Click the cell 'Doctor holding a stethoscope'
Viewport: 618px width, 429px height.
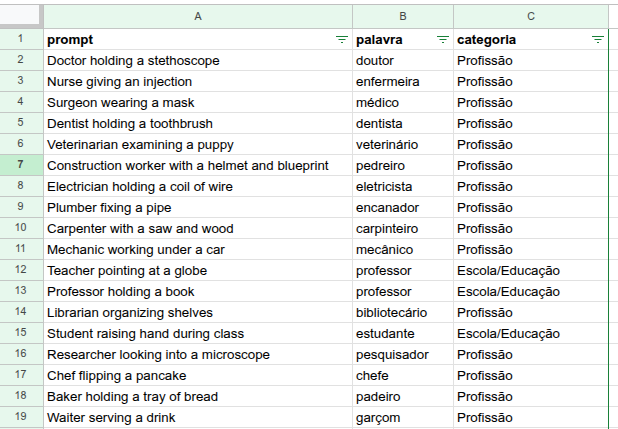pyautogui.click(x=198, y=60)
